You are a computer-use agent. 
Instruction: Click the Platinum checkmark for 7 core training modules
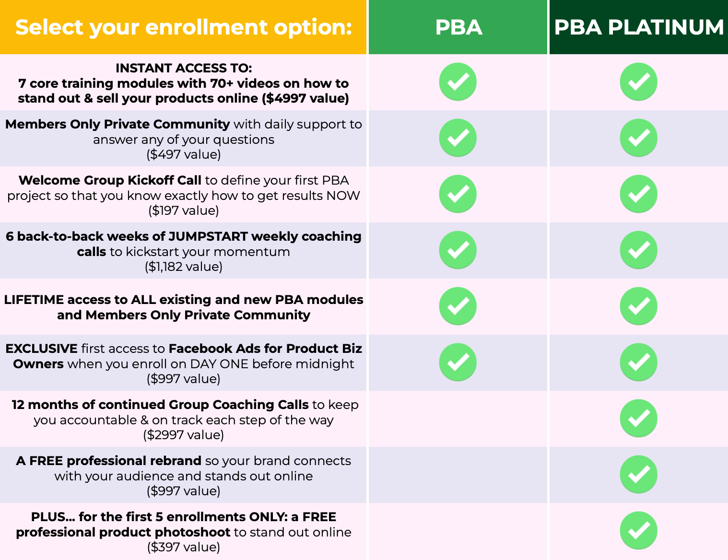[639, 82]
